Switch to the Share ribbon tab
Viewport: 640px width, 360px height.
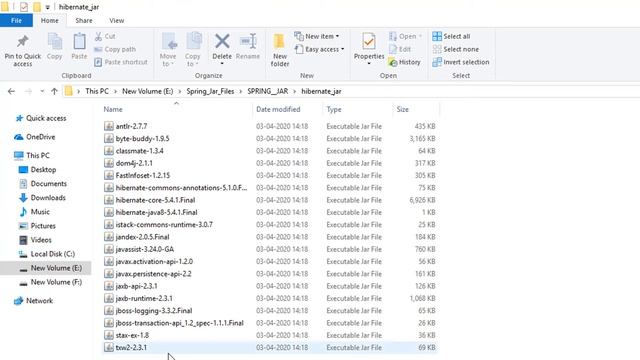tap(84, 20)
